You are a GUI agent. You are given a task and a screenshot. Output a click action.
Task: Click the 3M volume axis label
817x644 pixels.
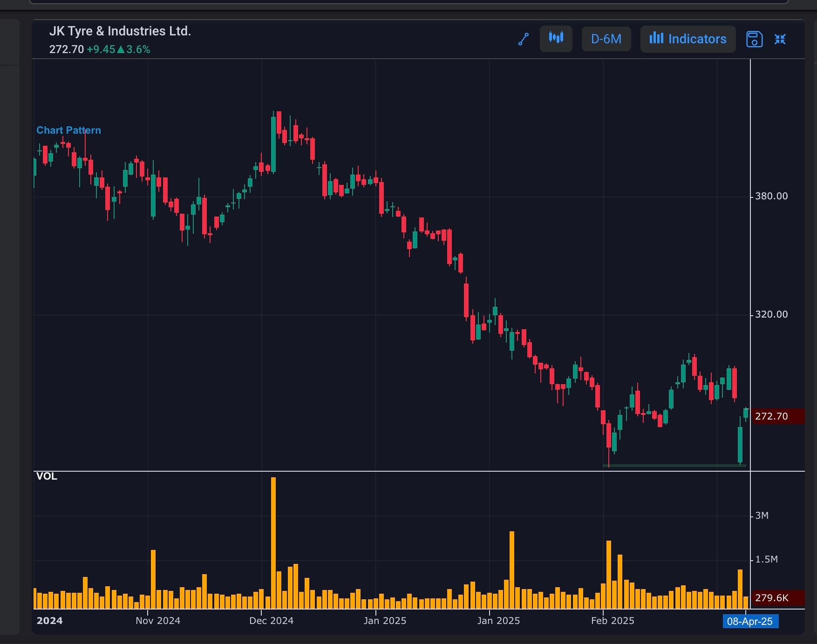[762, 515]
